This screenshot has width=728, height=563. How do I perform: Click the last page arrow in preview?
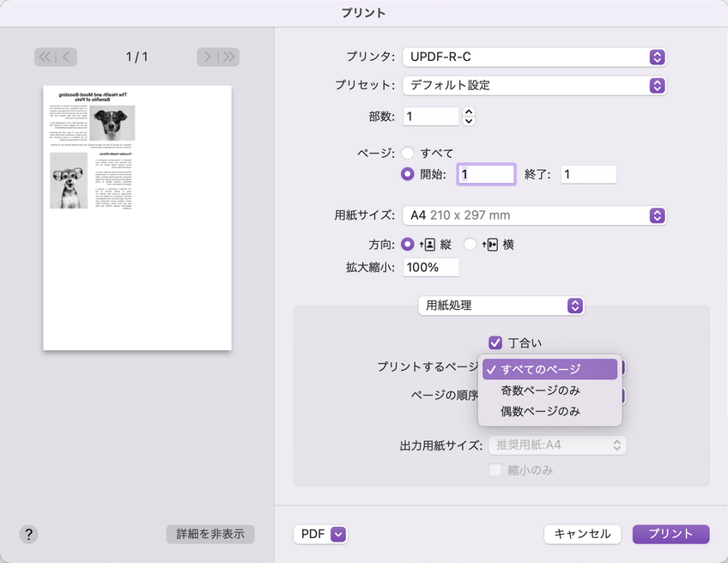tap(227, 57)
